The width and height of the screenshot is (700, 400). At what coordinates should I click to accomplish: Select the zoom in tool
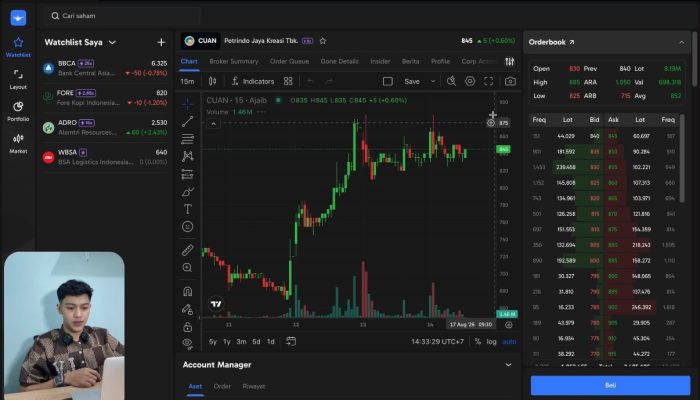(188, 267)
